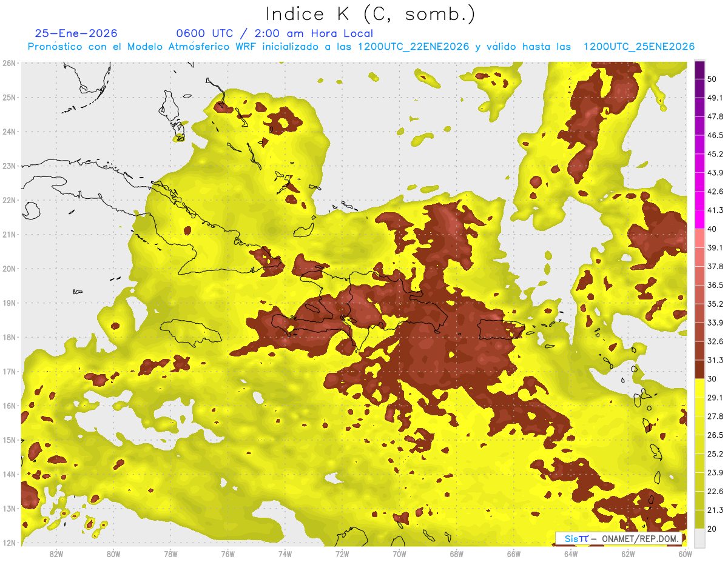Click the '72W' longitude label
The width and height of the screenshot is (728, 562).
342,554
